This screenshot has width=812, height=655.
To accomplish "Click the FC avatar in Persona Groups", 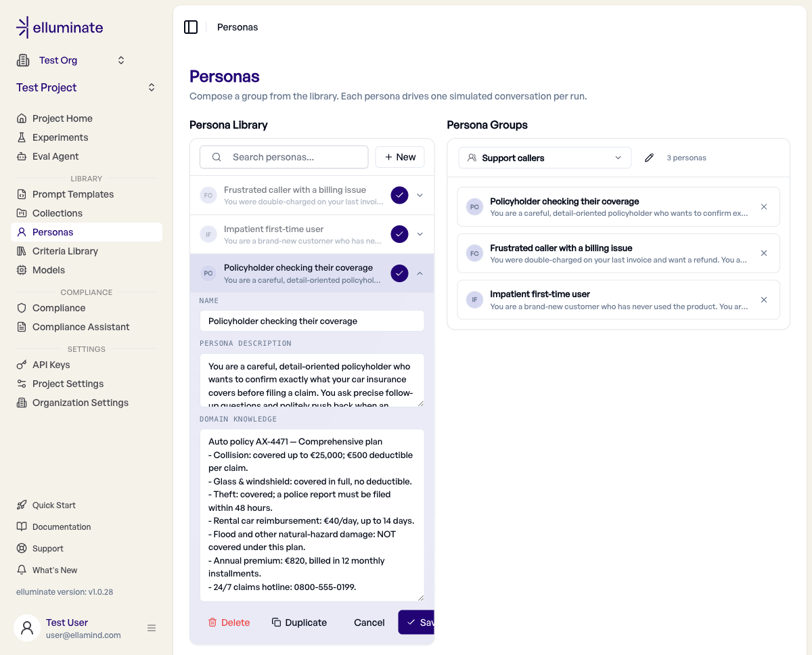I will [x=474, y=253].
